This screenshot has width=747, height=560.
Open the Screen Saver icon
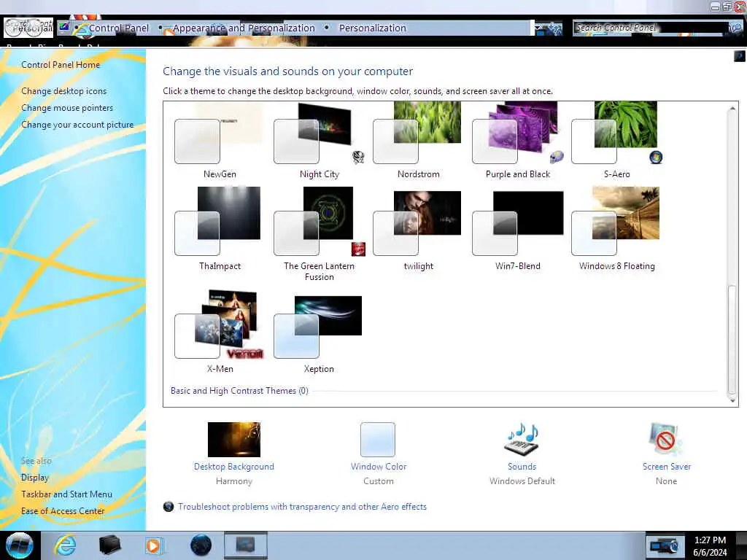coord(665,439)
